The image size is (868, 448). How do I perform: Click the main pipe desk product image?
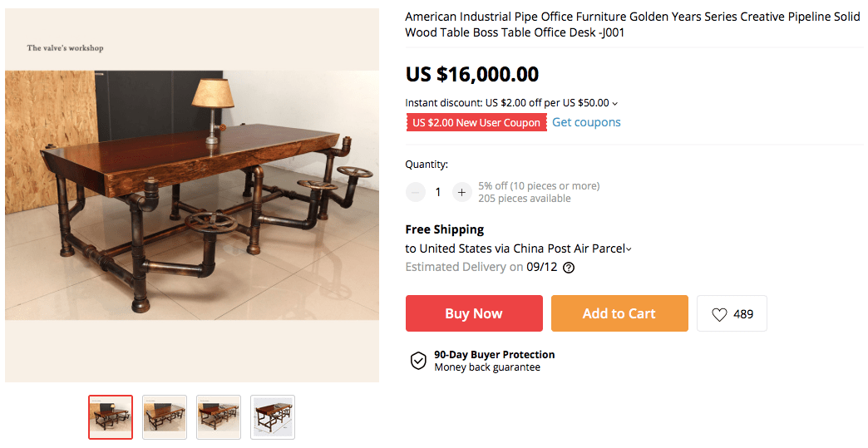[x=192, y=195]
